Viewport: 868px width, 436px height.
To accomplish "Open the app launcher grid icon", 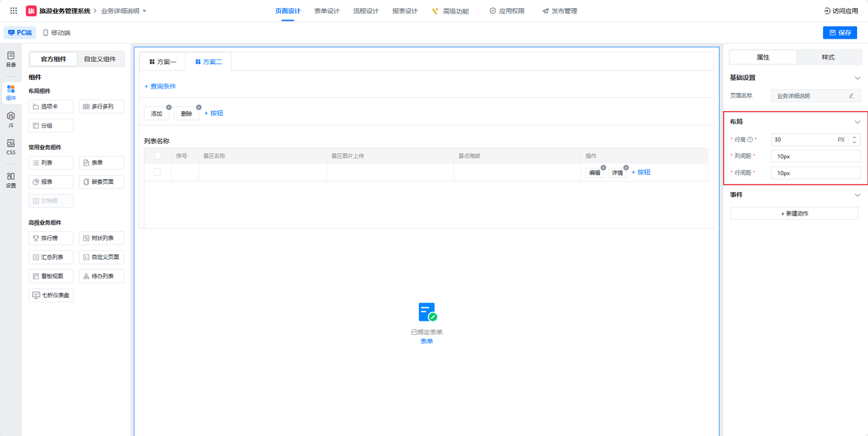I will (14, 11).
